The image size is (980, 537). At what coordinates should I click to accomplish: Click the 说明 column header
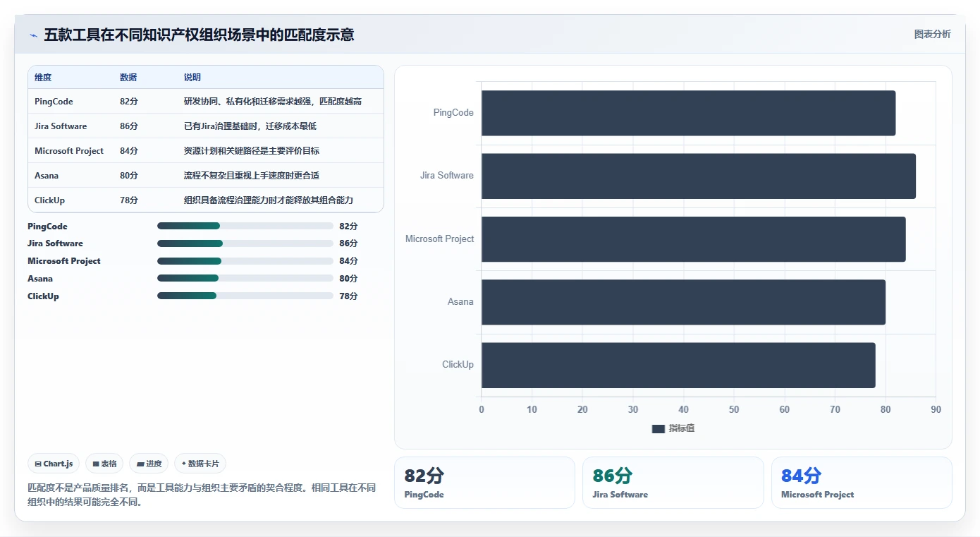coord(192,78)
